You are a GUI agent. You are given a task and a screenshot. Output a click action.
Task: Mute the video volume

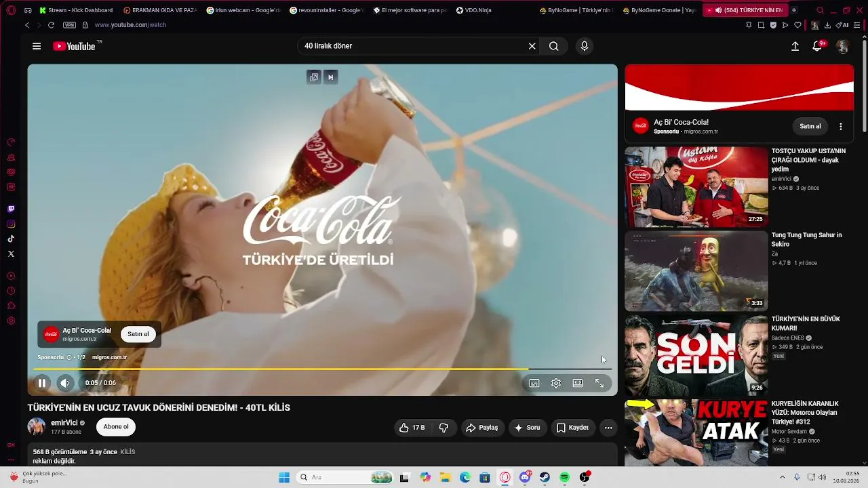(64, 383)
